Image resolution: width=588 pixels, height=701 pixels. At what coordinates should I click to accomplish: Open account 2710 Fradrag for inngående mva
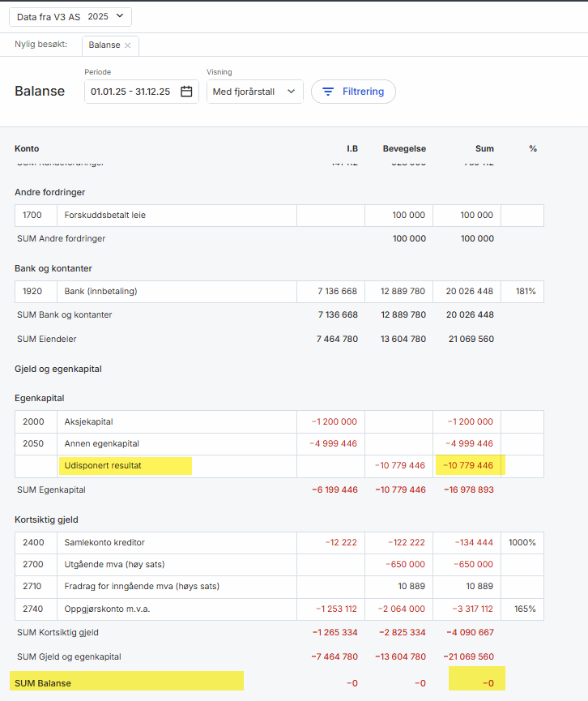(142, 586)
